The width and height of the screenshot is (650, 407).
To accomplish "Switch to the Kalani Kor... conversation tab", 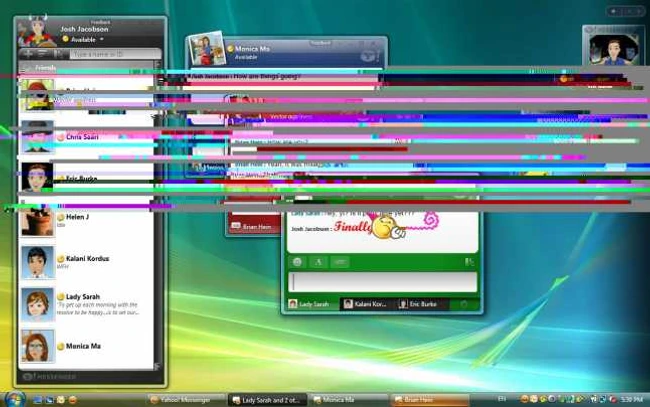I will (365, 303).
